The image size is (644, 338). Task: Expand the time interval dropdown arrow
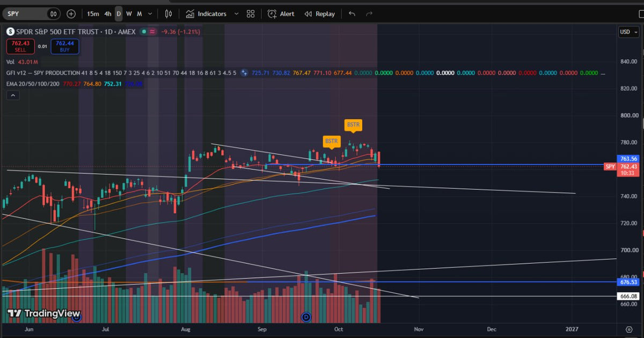[150, 14]
